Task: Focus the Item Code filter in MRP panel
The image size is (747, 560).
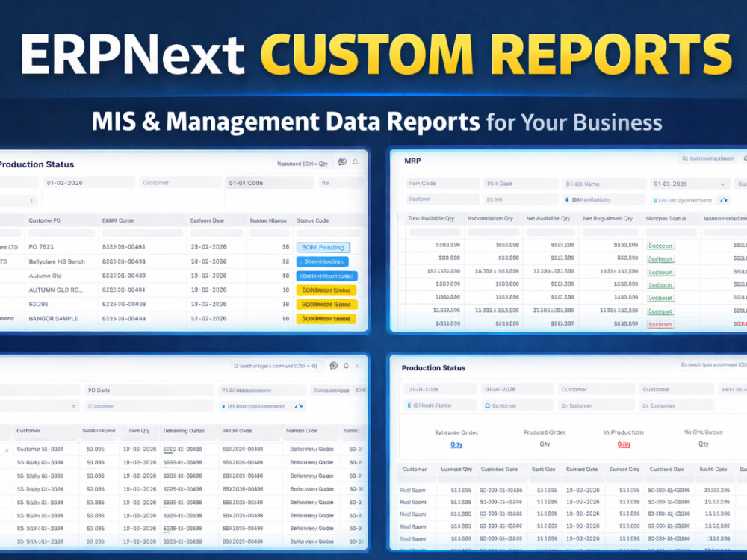Action: pos(442,184)
